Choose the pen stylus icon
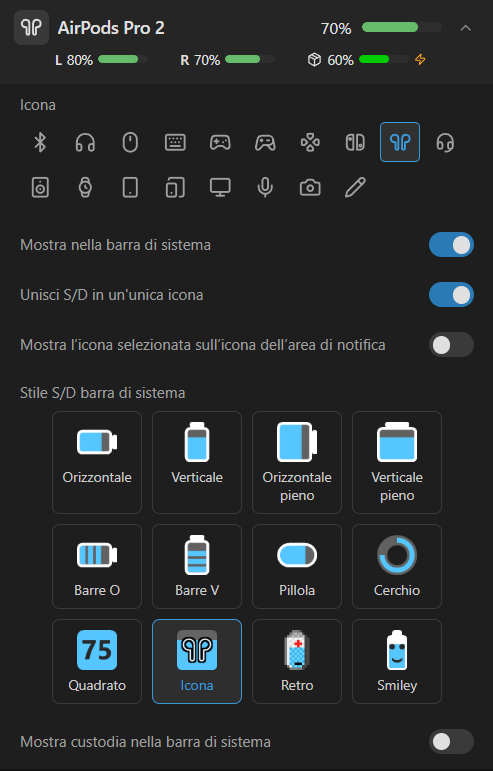 pyautogui.click(x=355, y=187)
